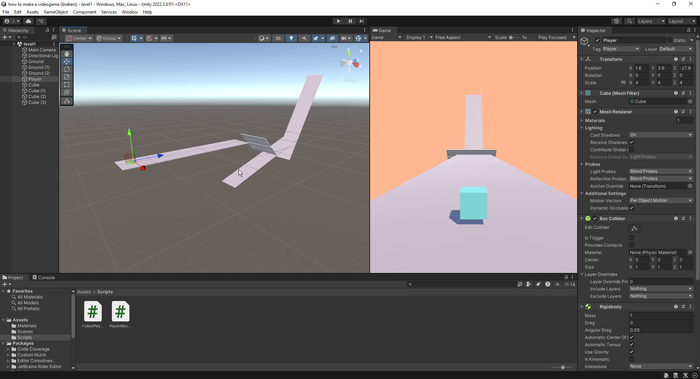Open Motion Vectors dropdown

point(661,200)
